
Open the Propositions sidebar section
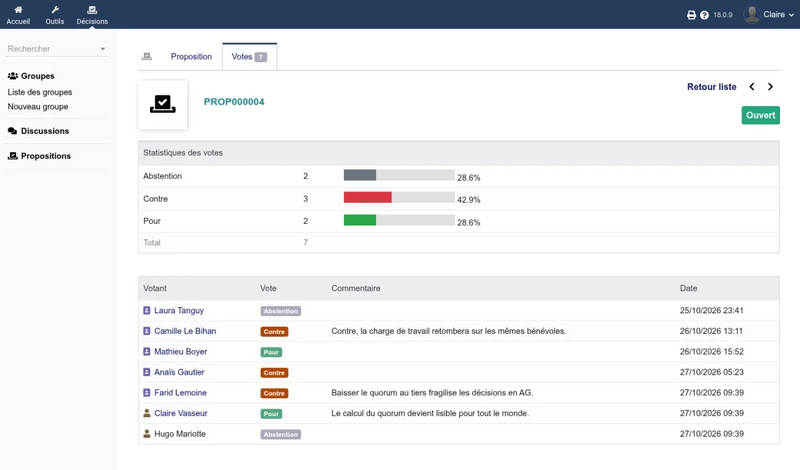46,156
